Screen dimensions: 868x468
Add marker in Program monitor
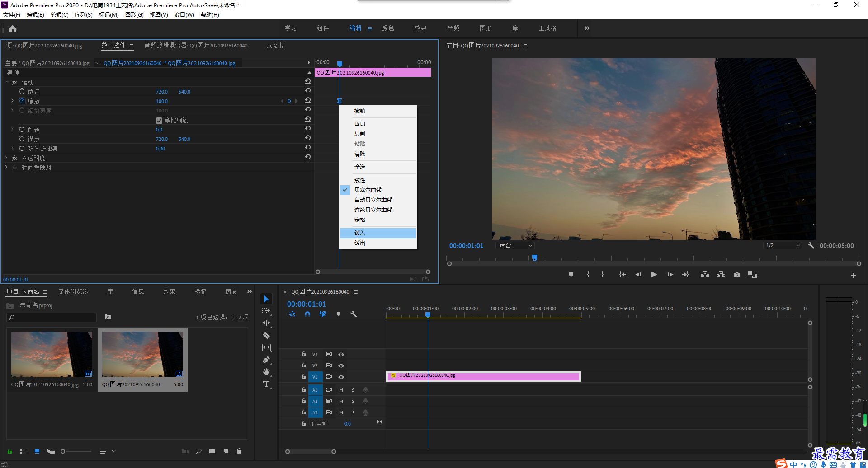tap(571, 275)
